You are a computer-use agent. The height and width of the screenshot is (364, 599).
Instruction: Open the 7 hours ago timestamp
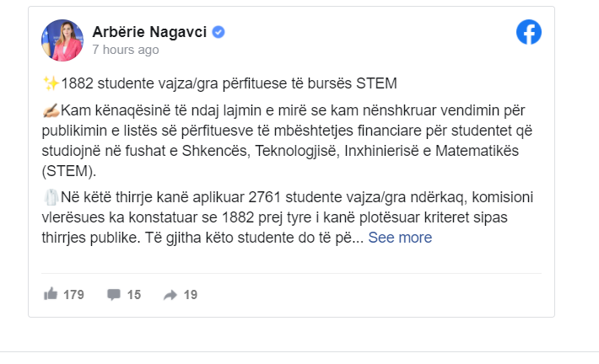(126, 50)
